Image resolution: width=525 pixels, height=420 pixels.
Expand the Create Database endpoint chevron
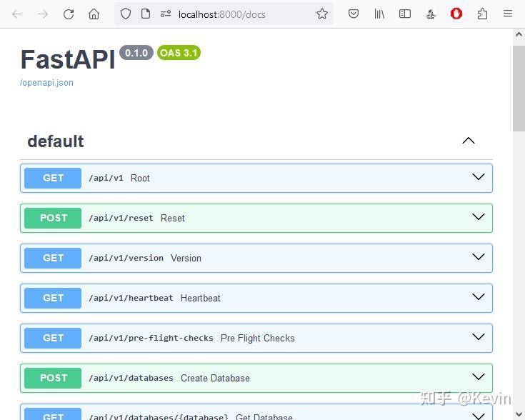[x=479, y=377]
